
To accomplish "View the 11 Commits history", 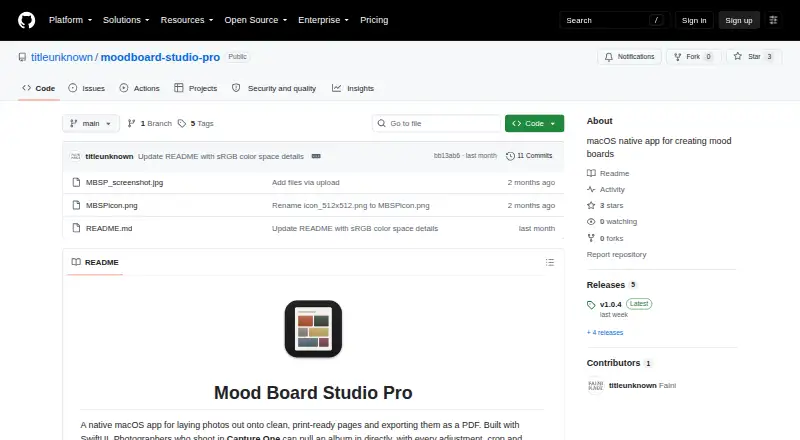I will pyautogui.click(x=529, y=156).
